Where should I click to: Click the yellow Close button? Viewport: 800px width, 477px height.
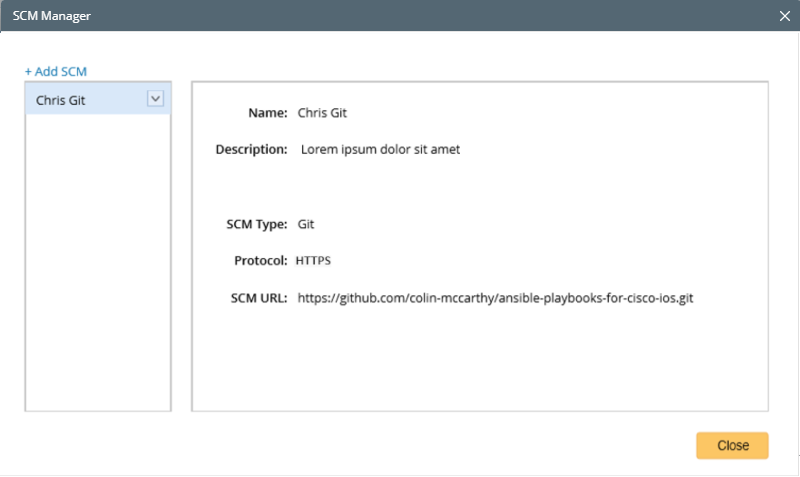coord(732,445)
